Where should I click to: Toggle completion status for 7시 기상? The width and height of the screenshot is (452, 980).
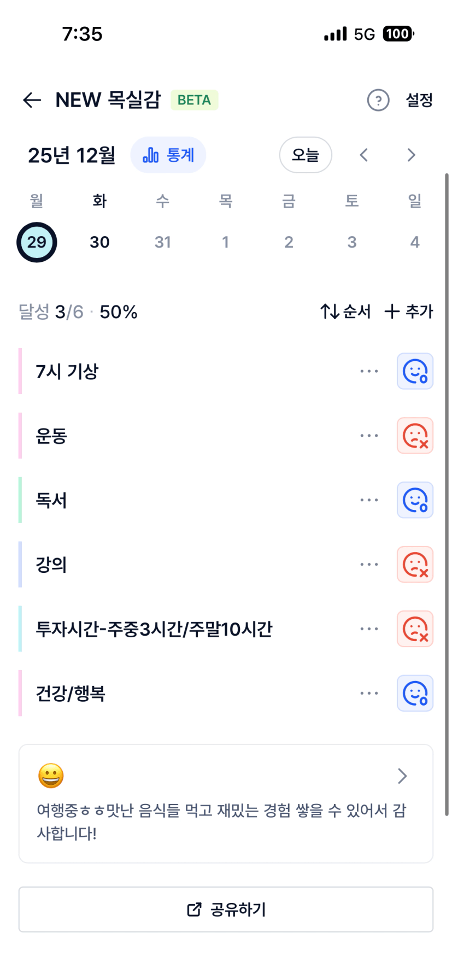(415, 372)
